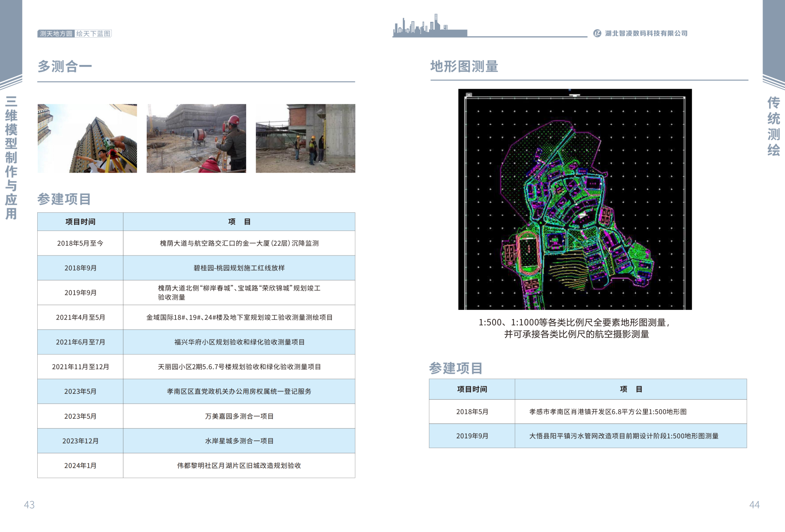Click the 地形图测量 section heading

click(x=464, y=66)
